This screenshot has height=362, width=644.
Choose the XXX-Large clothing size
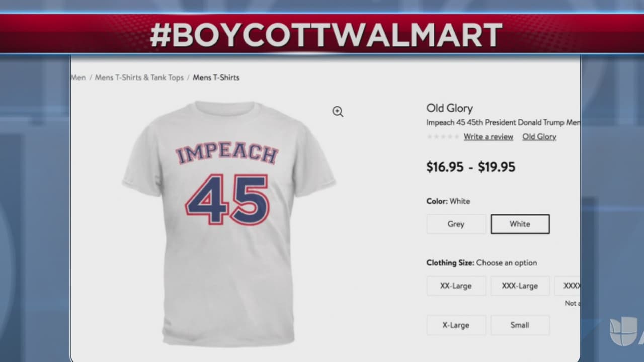coord(520,286)
